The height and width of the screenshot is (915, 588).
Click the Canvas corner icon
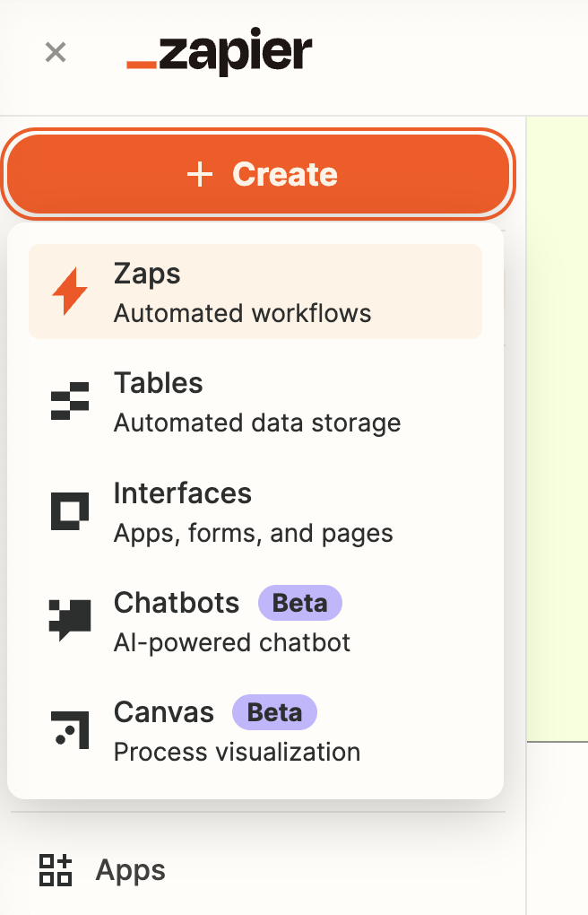pyautogui.click(x=70, y=729)
